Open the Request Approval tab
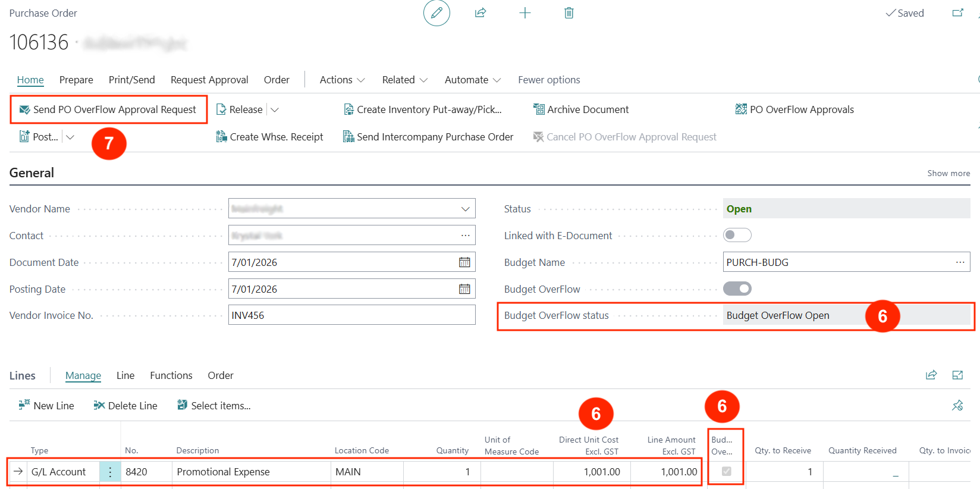 coord(209,80)
